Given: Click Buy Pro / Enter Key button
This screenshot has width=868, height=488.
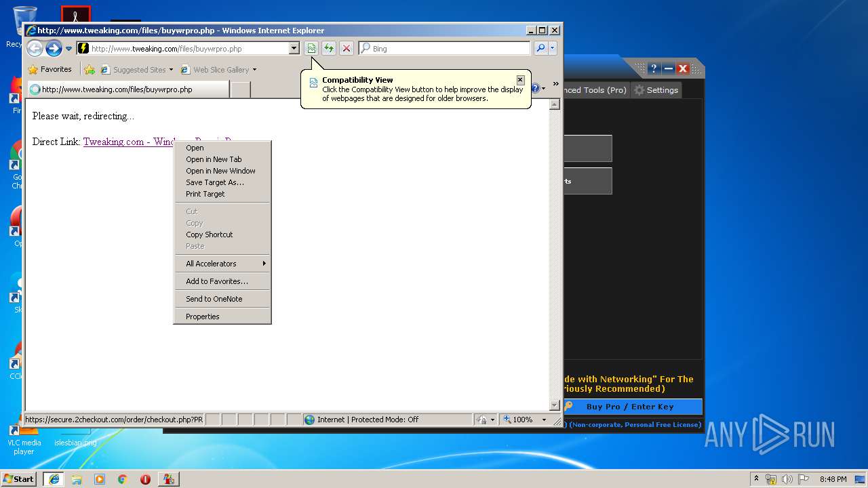Looking at the screenshot, I should (632, 407).
